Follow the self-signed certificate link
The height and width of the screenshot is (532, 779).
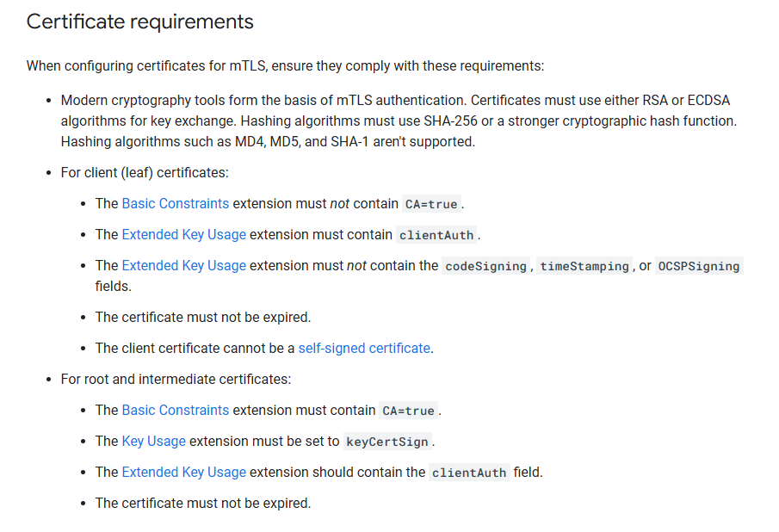pos(364,348)
